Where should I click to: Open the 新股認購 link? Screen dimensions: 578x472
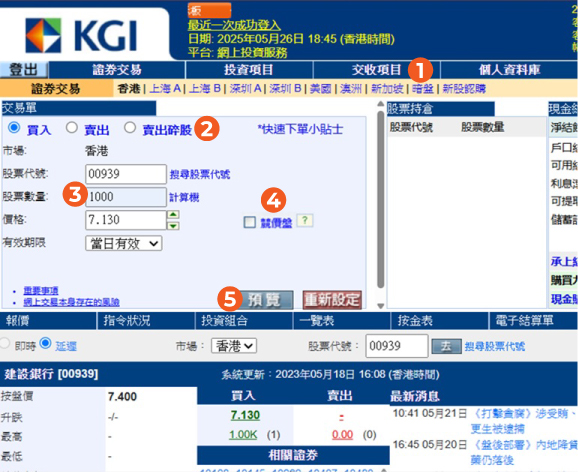pos(464,88)
